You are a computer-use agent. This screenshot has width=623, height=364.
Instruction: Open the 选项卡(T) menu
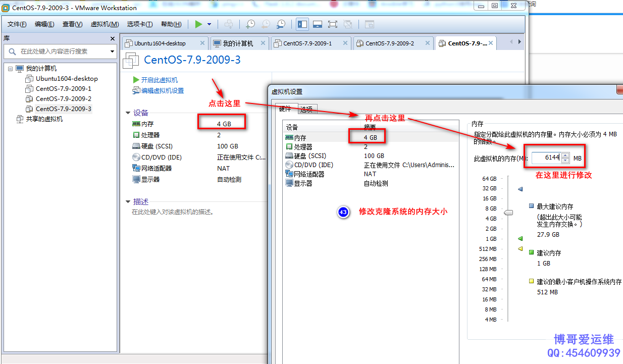[x=140, y=24]
